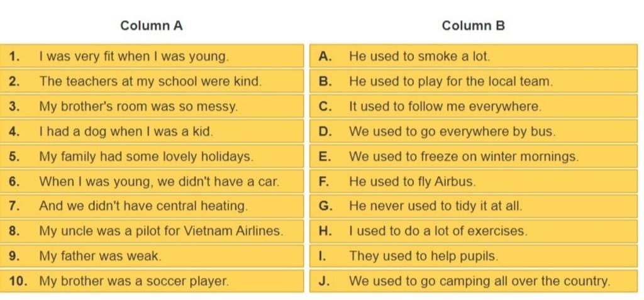644x300 pixels.
Task: Choose the sentence 'I had a dog'
Action: click(152, 131)
